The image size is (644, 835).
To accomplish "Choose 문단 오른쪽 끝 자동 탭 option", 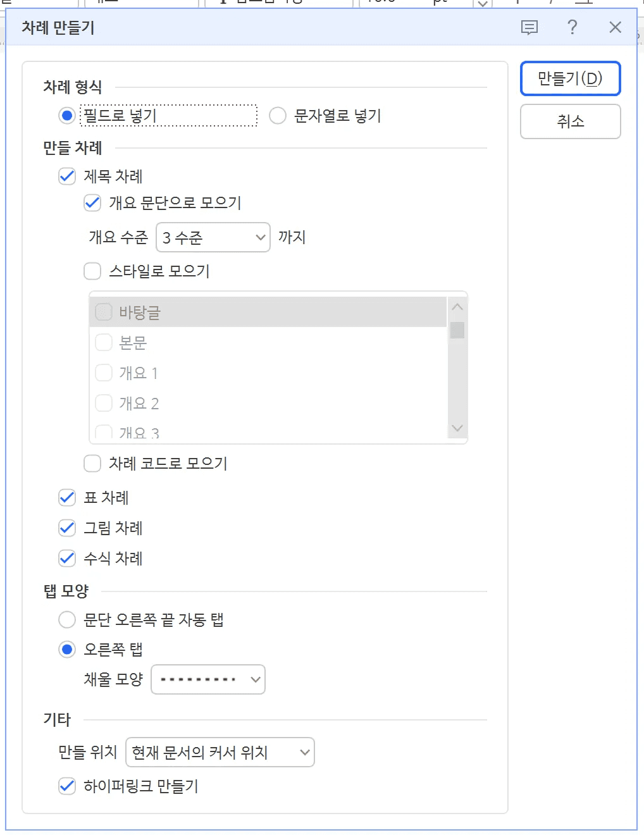I will tap(67, 620).
